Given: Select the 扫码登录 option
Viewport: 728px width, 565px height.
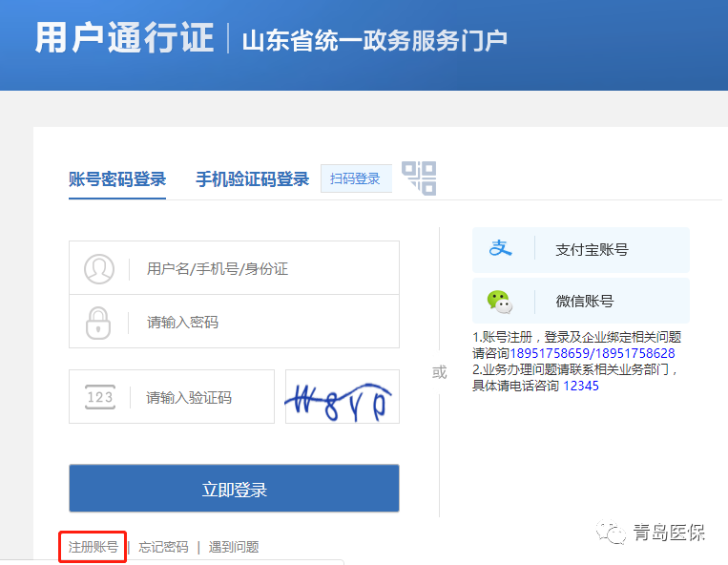Looking at the screenshot, I should (355, 179).
